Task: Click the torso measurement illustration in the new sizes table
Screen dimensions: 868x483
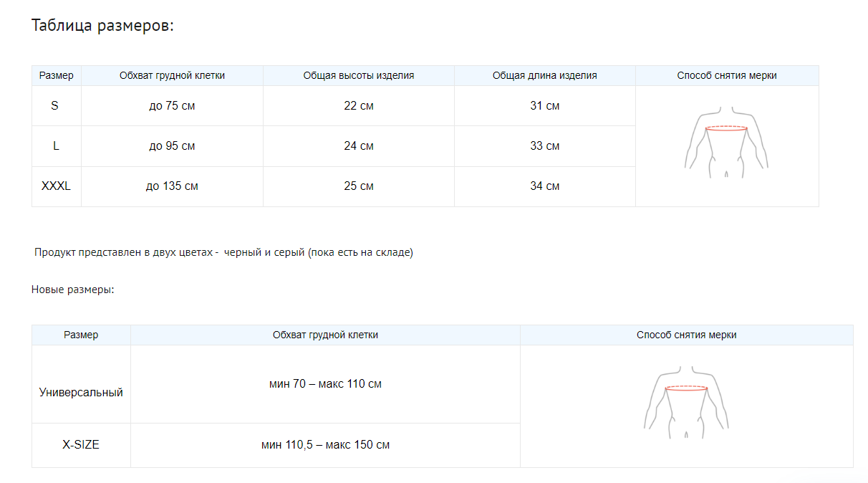Action: tap(686, 401)
